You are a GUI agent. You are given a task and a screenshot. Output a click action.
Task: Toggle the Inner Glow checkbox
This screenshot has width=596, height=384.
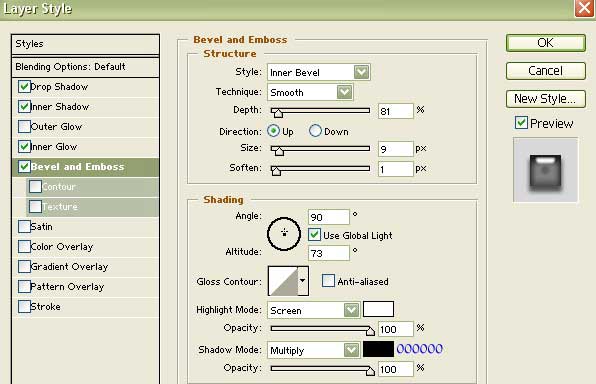tap(24, 146)
